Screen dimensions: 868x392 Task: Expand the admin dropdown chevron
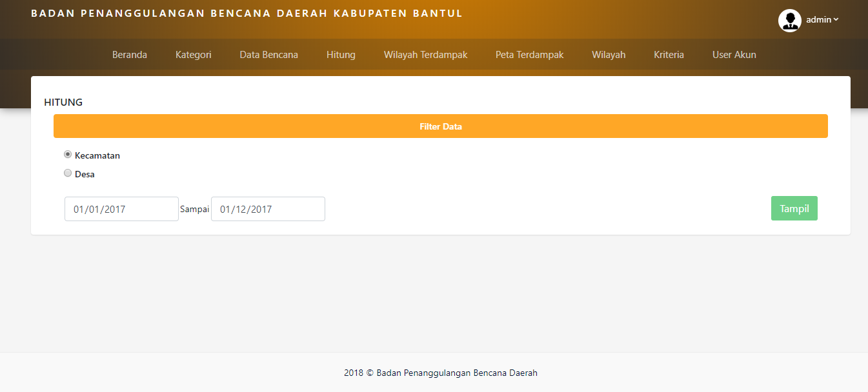point(836,19)
